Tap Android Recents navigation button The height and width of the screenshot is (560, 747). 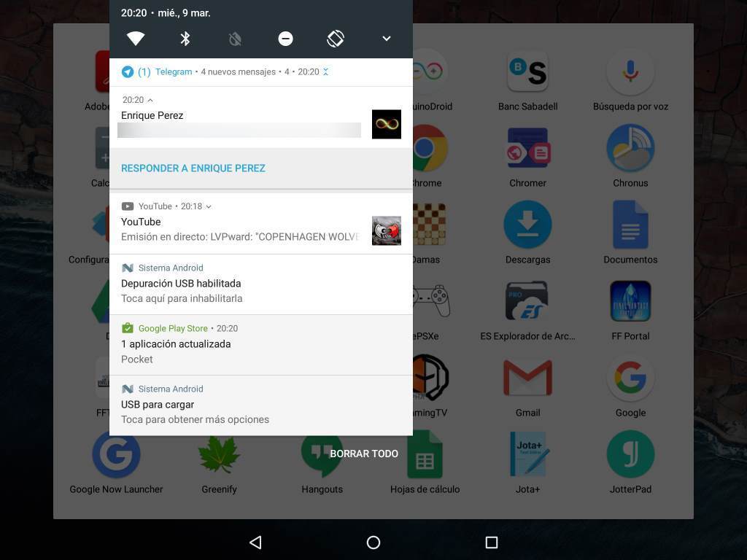[492, 542]
